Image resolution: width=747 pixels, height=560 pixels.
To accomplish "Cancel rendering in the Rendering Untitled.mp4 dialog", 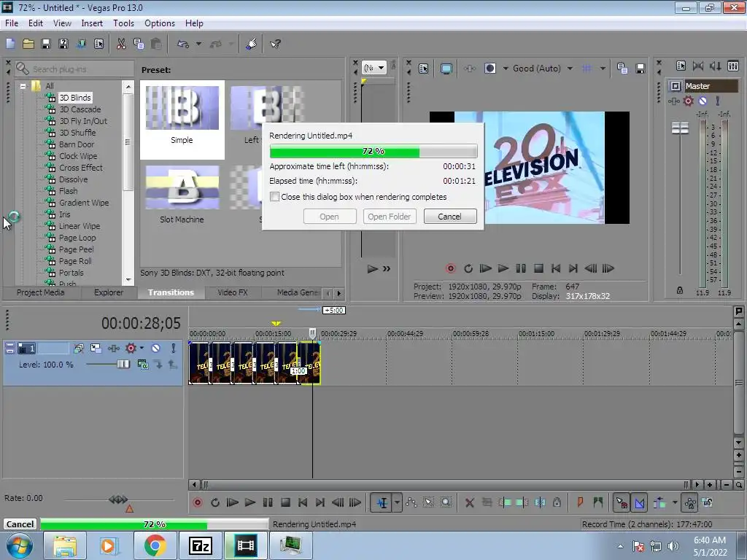I will (x=449, y=217).
